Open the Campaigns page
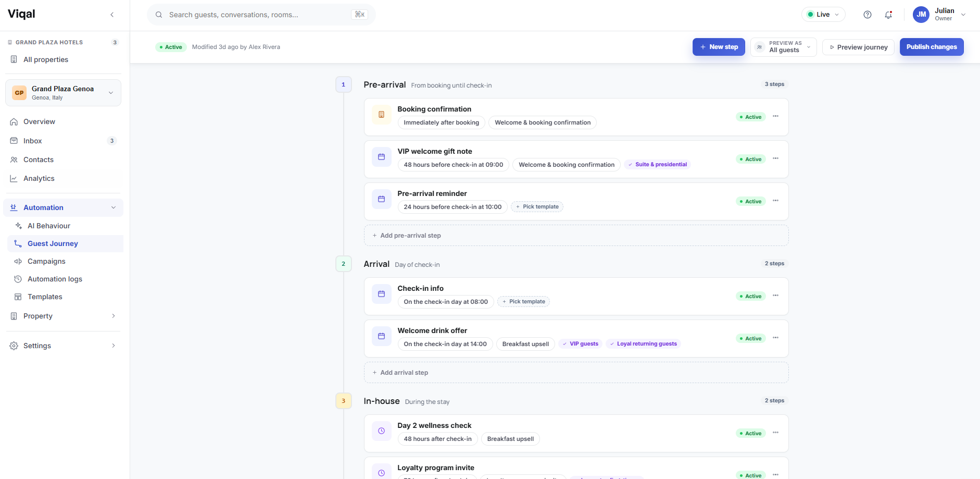This screenshot has width=980, height=479. (x=66, y=261)
